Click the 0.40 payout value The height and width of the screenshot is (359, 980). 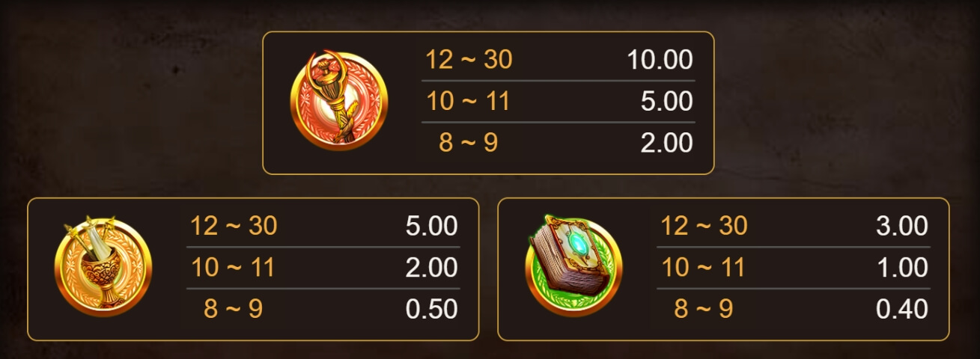pos(902,309)
